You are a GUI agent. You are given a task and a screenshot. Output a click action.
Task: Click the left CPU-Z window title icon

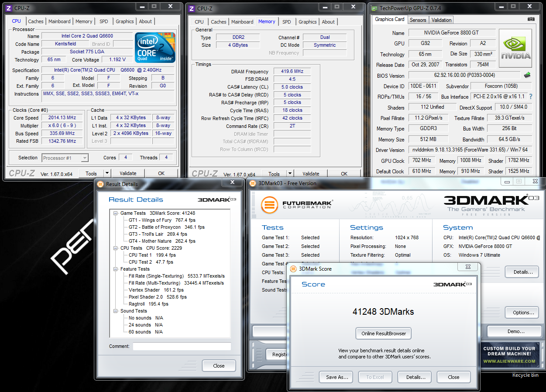pyautogui.click(x=9, y=8)
